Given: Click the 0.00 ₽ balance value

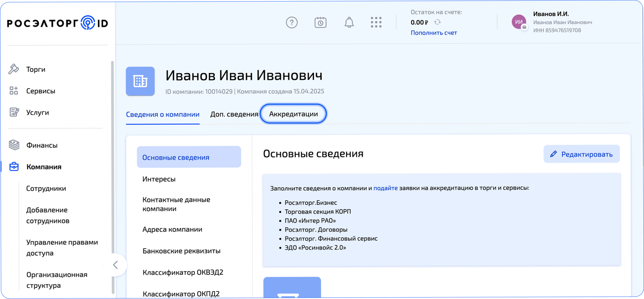Looking at the screenshot, I should pos(419,22).
